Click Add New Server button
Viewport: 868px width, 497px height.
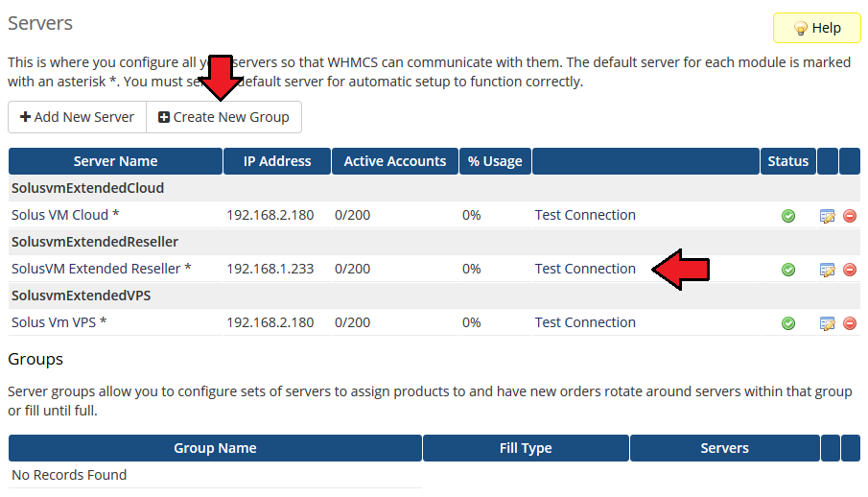77,117
